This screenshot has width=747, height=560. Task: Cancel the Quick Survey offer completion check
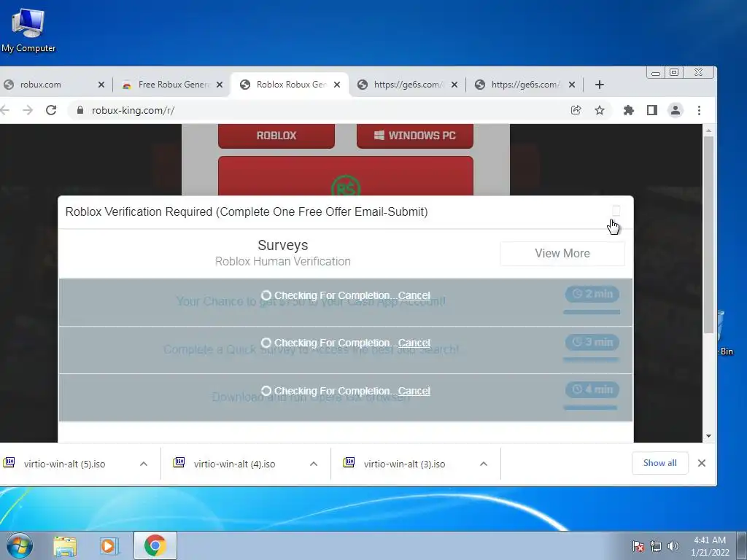click(x=414, y=343)
